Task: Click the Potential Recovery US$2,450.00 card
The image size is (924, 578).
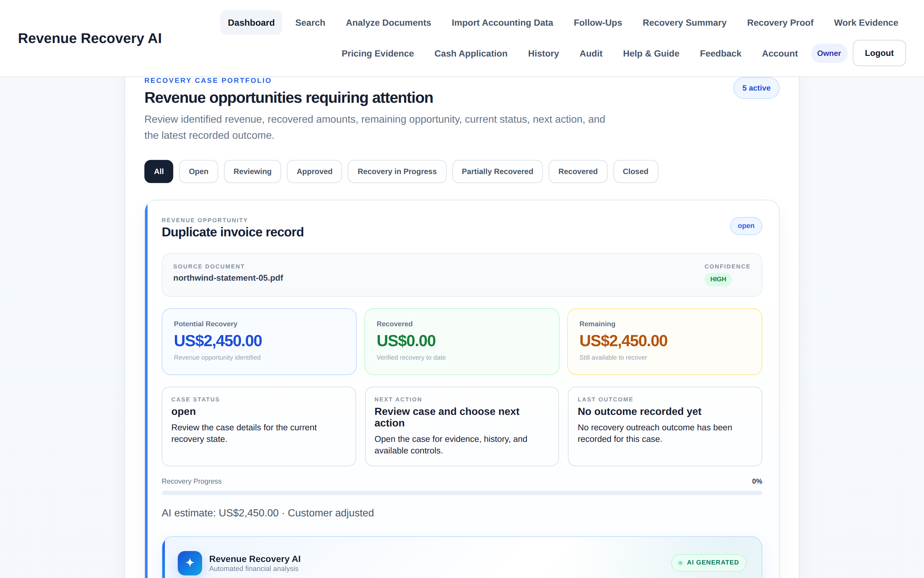Action: [259, 341]
